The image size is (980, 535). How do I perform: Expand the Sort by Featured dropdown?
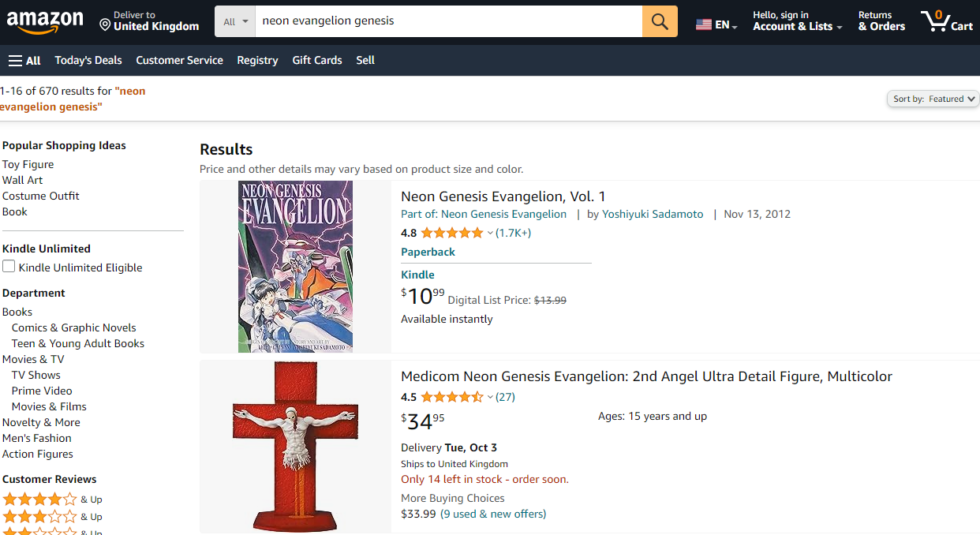[933, 99]
